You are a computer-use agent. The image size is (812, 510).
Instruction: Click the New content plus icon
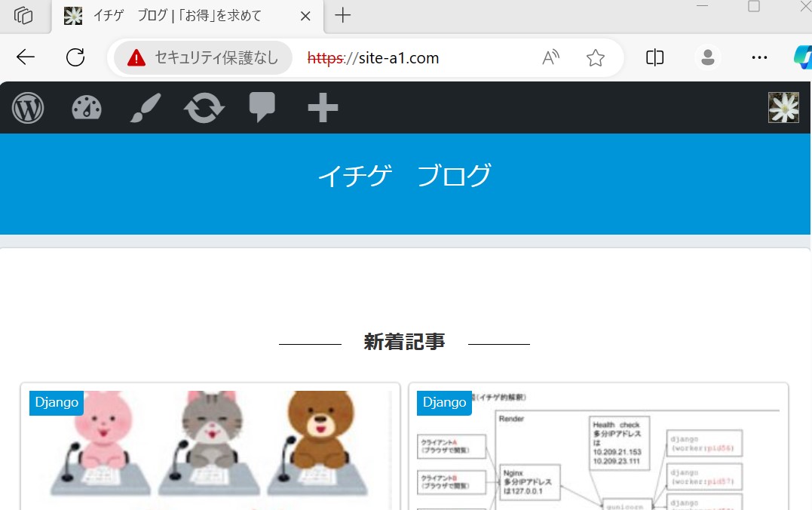tap(323, 109)
